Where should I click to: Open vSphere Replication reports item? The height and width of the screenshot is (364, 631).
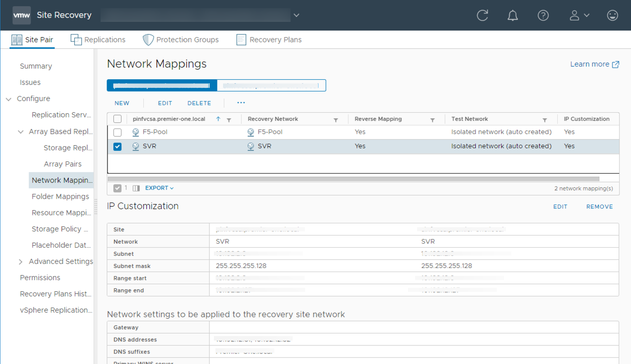click(x=56, y=310)
